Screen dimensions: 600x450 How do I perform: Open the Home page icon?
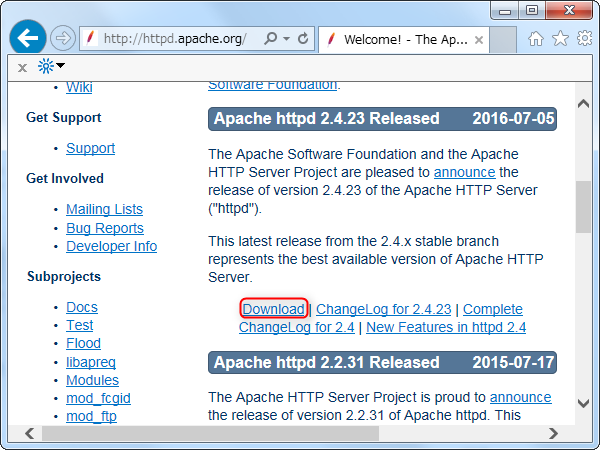pos(536,39)
